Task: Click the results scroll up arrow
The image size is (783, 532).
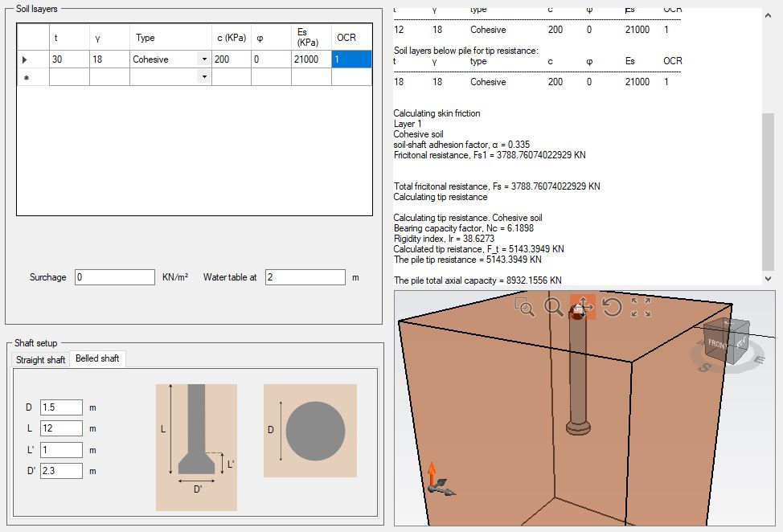Action: point(768,15)
